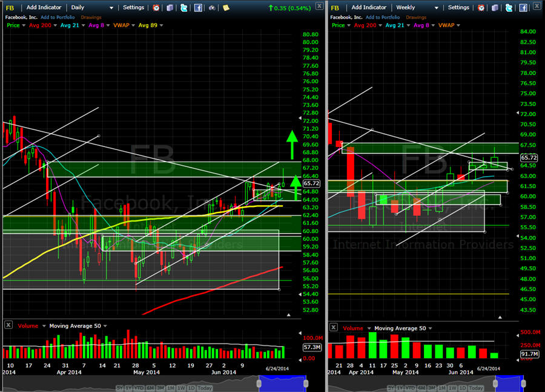The image size is (545, 392).
Task: Click the camera snapshot icon in Daily chart
Action: (x=212, y=8)
